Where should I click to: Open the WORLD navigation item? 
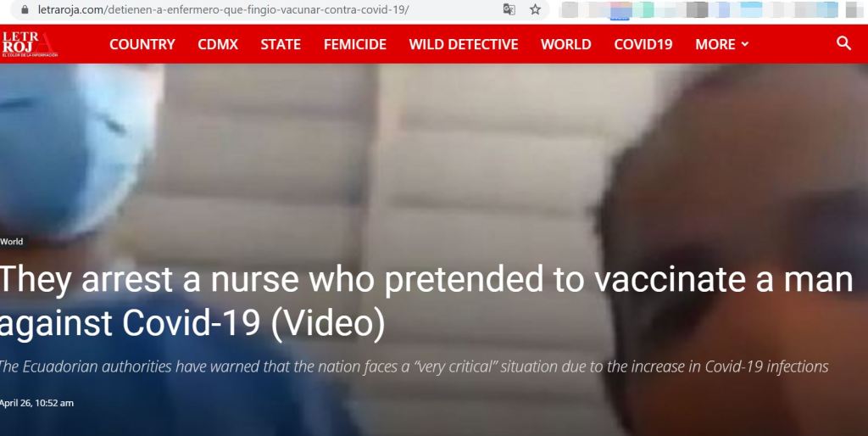pyautogui.click(x=565, y=44)
